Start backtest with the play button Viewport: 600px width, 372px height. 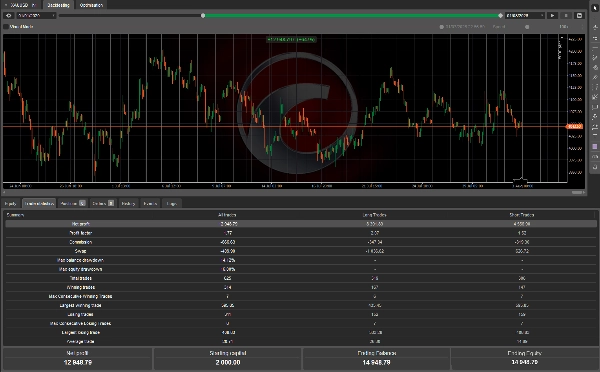[x=552, y=16]
